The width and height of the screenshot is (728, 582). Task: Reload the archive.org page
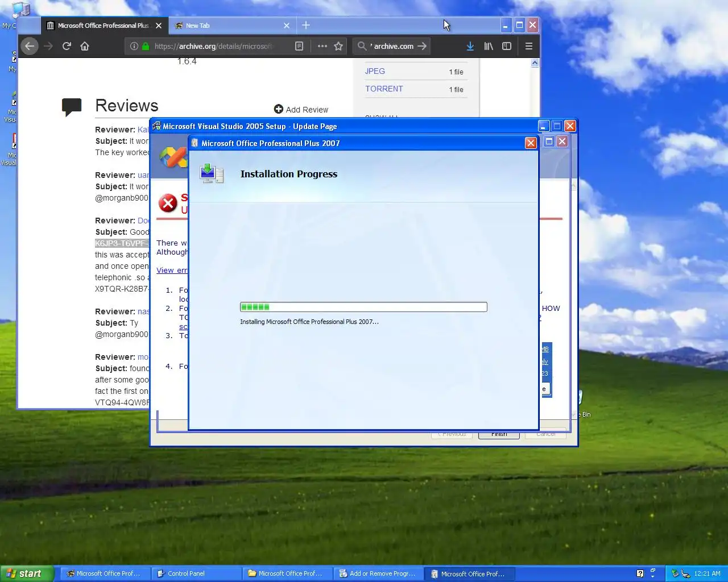point(67,46)
